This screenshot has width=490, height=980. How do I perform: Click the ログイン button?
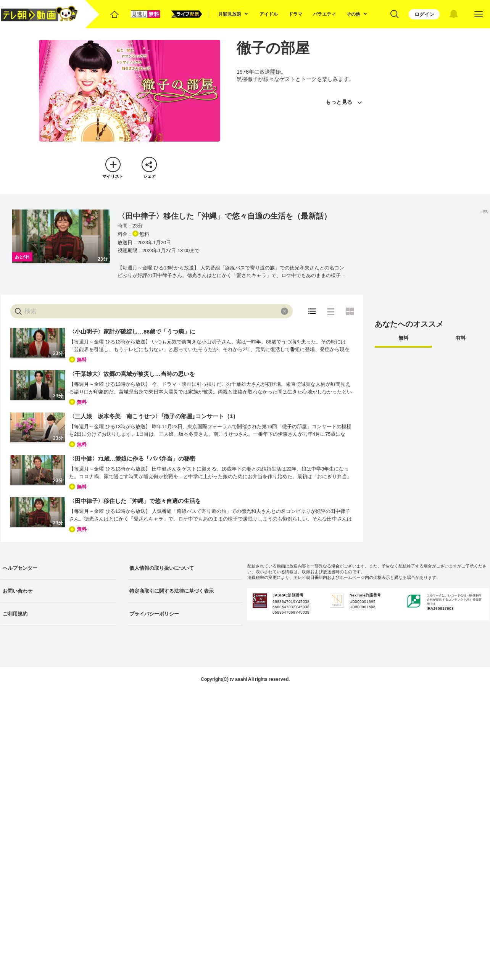coord(424,14)
